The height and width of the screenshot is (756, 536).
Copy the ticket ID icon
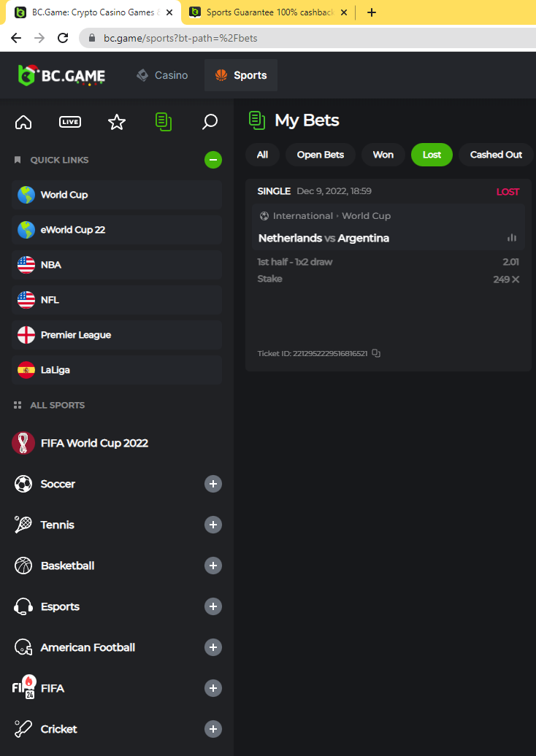point(376,353)
